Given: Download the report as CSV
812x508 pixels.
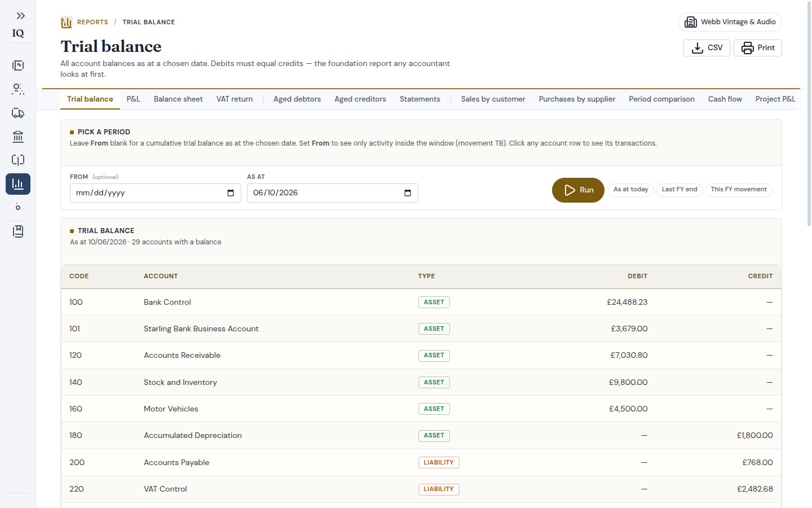Looking at the screenshot, I should pyautogui.click(x=707, y=48).
